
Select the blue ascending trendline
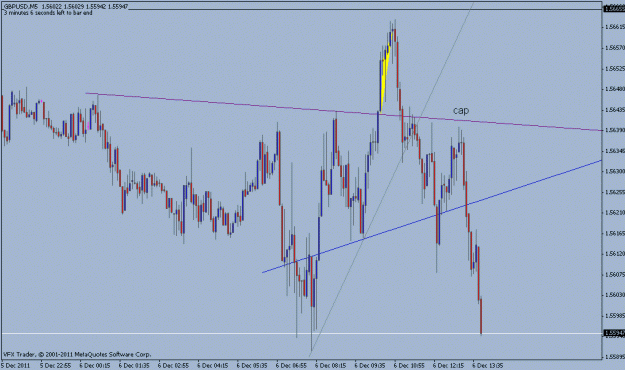coord(431,216)
